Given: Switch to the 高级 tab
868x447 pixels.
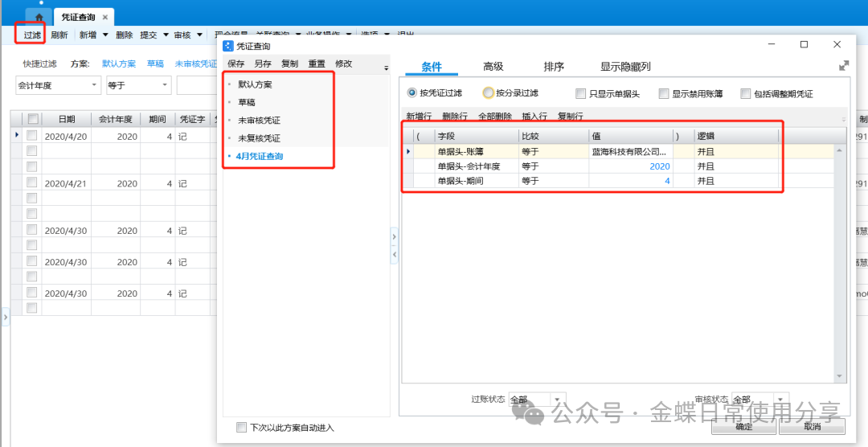Looking at the screenshot, I should click(x=493, y=67).
